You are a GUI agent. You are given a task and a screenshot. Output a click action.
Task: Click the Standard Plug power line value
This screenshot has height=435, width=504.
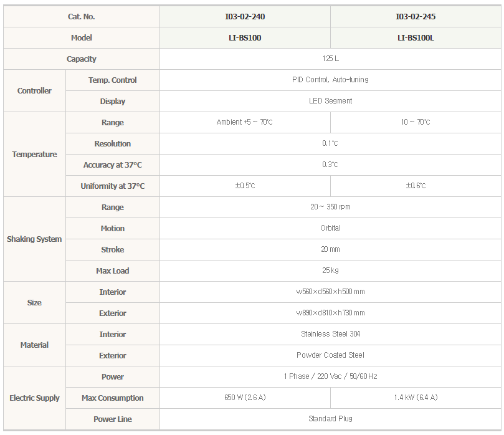[x=330, y=419]
